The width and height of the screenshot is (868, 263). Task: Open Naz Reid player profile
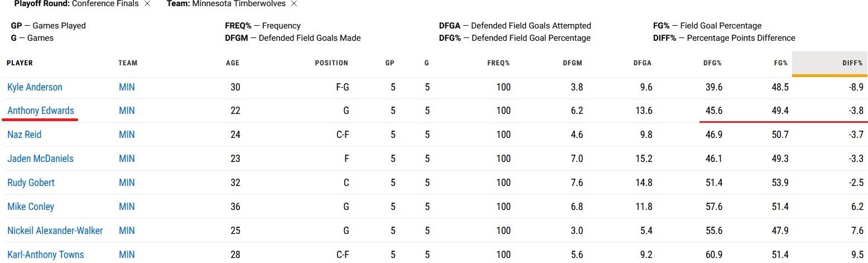(x=24, y=135)
